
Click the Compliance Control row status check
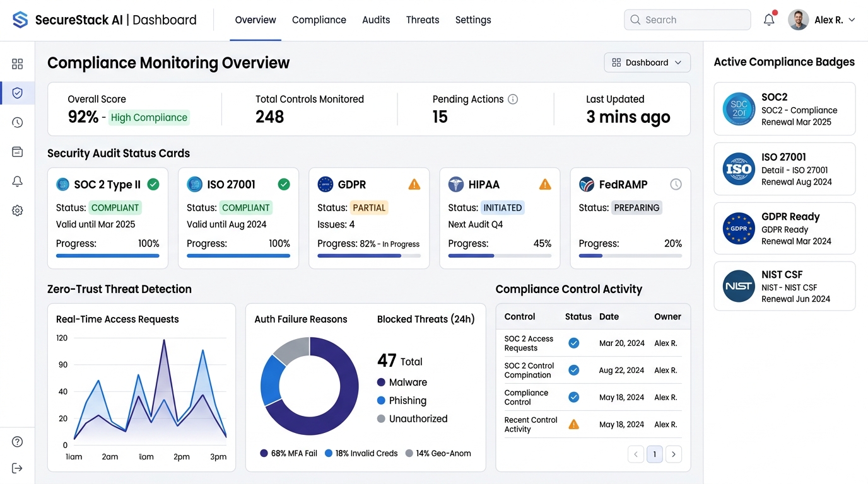[574, 397]
